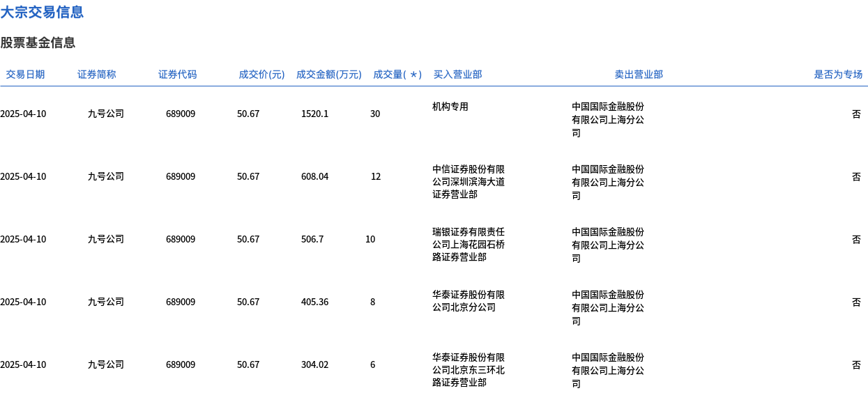This screenshot has height=400, width=868.
Task: Click the 成交量(＊) column header
Action: 397,75
